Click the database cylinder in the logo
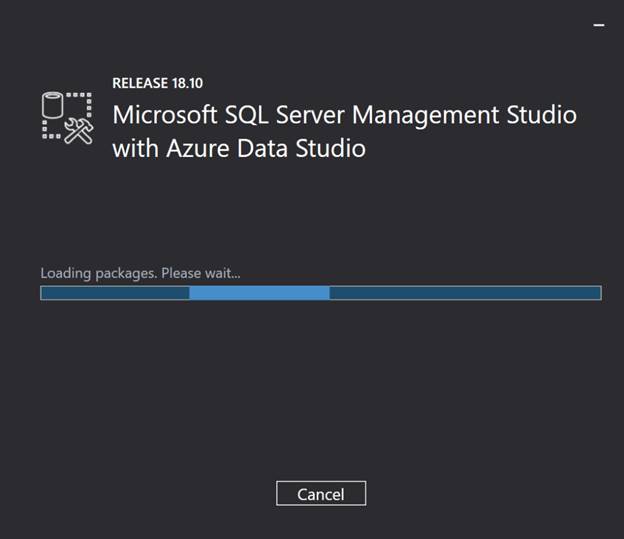Viewport: 624px width, 539px height. coord(53,104)
